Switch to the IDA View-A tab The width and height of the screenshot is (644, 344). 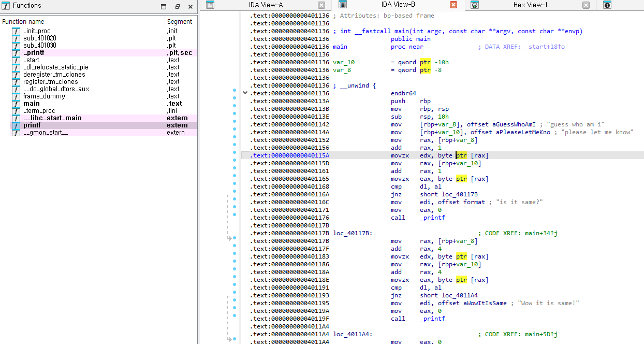point(266,5)
